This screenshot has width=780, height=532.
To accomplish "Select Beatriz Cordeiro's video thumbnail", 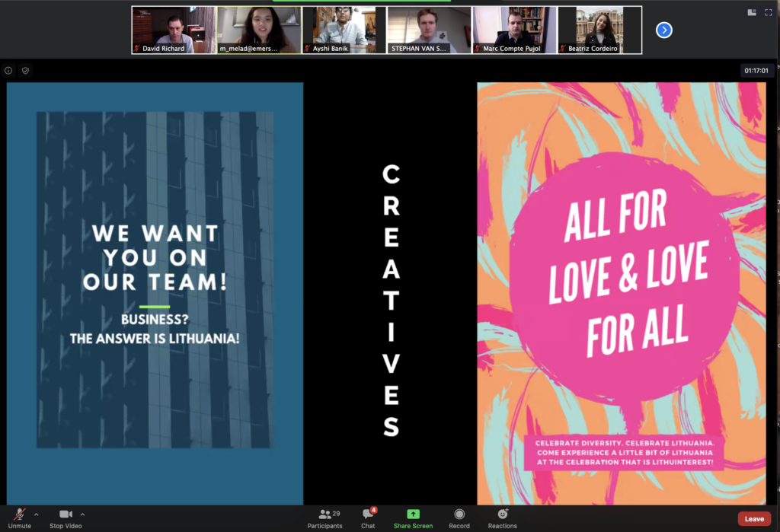I will pyautogui.click(x=599, y=30).
